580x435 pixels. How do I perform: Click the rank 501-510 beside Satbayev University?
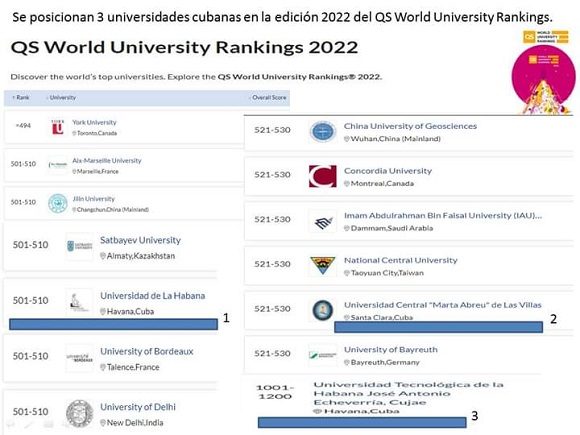pyautogui.click(x=31, y=245)
